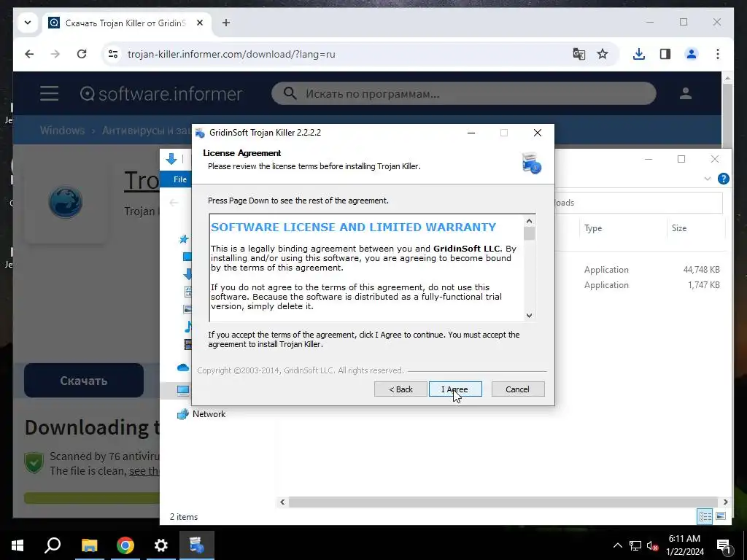Click the 1,747 KB file size cell
Image resolution: width=747 pixels, height=560 pixels.
704,285
